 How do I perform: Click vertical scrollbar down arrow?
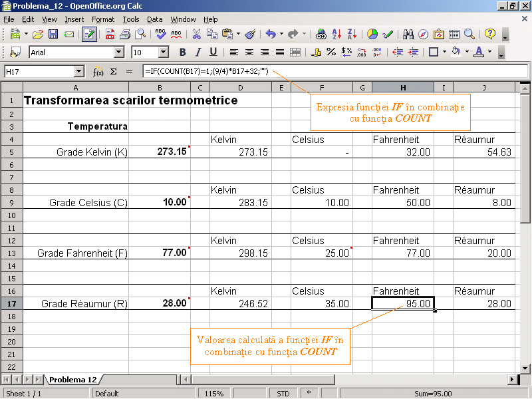[x=525, y=368]
